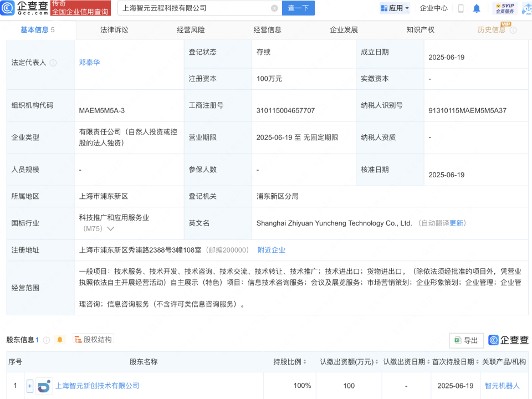This screenshot has height=399, width=532.
Task: Open SVIP member services icon
Action: [x=504, y=8]
